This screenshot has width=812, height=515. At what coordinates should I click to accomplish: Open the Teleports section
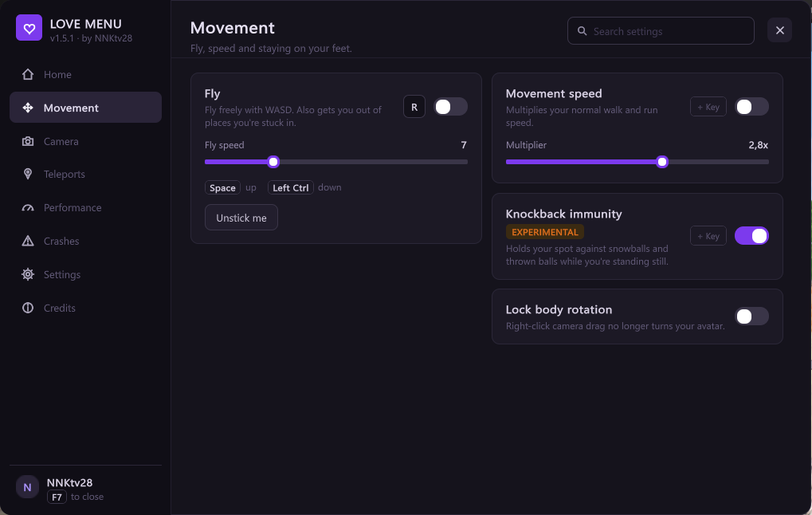(85, 174)
